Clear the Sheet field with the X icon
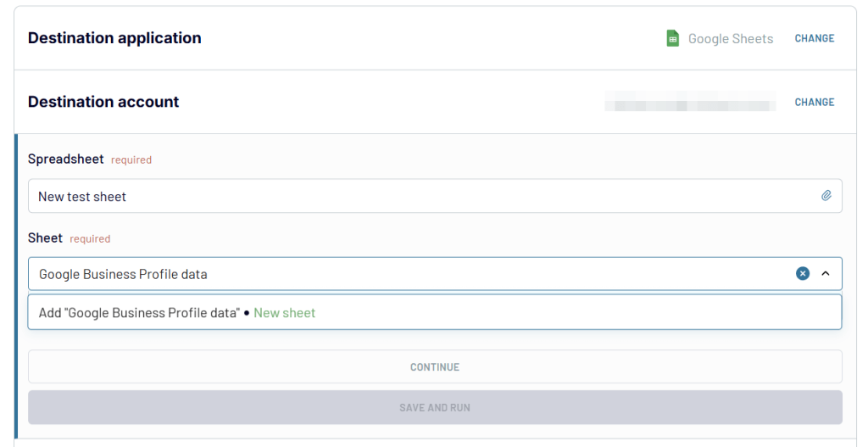The width and height of the screenshot is (868, 447). 803,273
